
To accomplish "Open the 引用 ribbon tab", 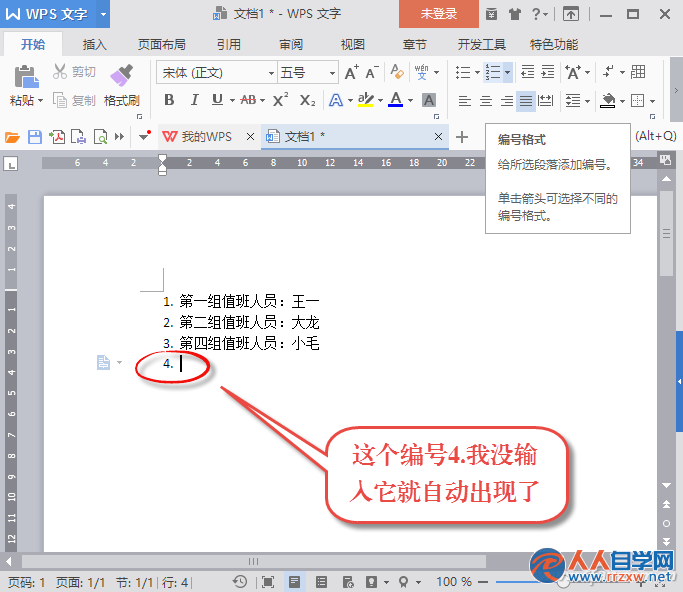I will pyautogui.click(x=229, y=44).
